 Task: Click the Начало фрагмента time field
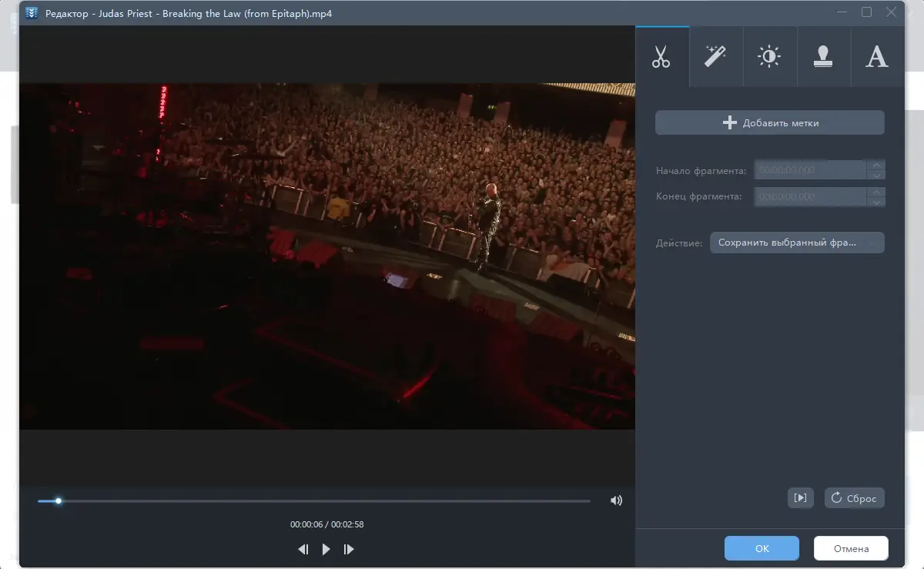pos(810,170)
